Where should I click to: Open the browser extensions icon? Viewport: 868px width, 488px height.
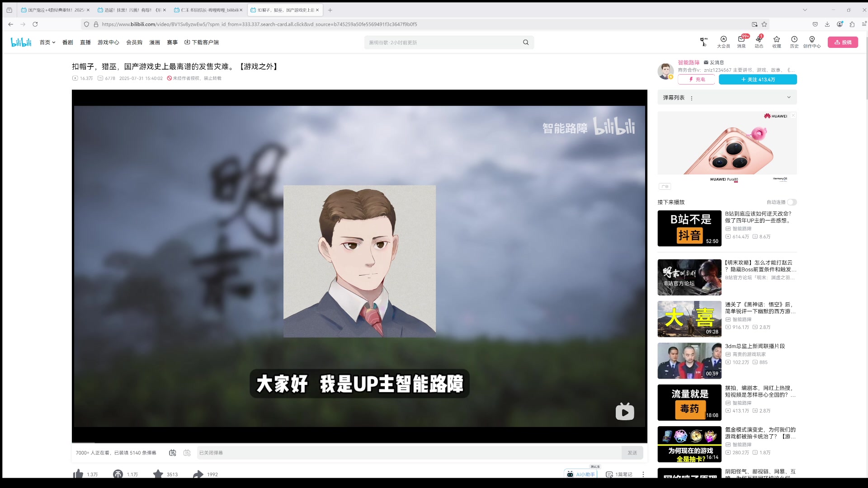coord(852,24)
